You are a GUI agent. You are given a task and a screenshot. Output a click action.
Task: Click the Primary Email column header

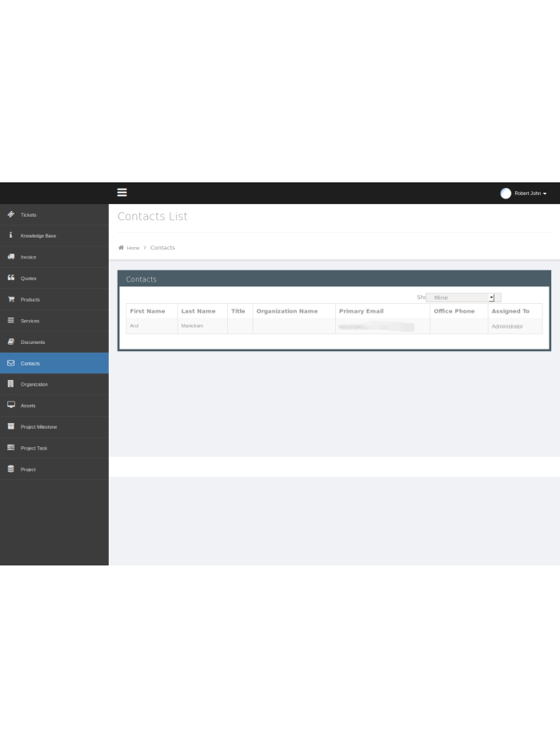click(361, 311)
